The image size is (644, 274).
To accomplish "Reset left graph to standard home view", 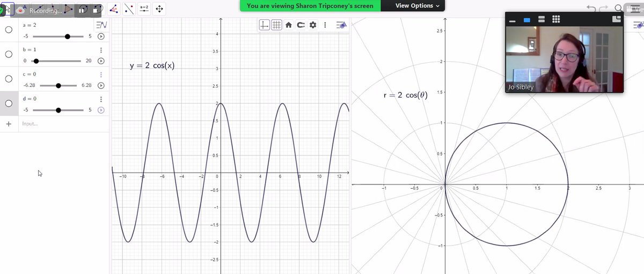I will coord(289,25).
